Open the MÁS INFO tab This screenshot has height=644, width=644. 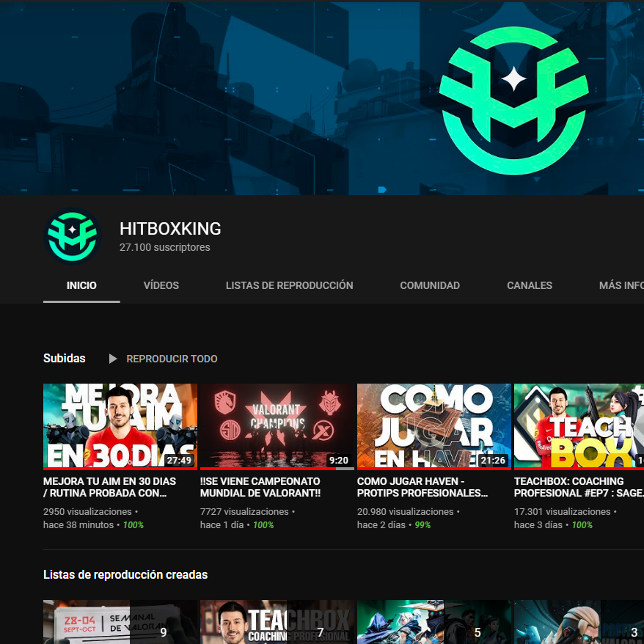point(621,285)
